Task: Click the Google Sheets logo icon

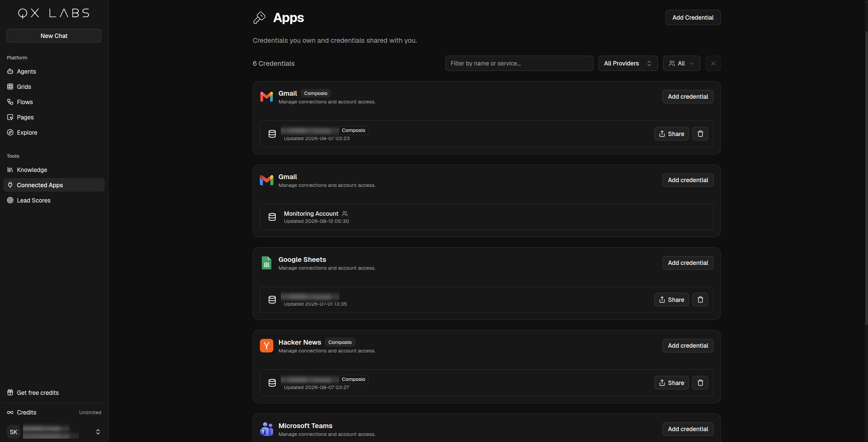Action: pos(267,263)
